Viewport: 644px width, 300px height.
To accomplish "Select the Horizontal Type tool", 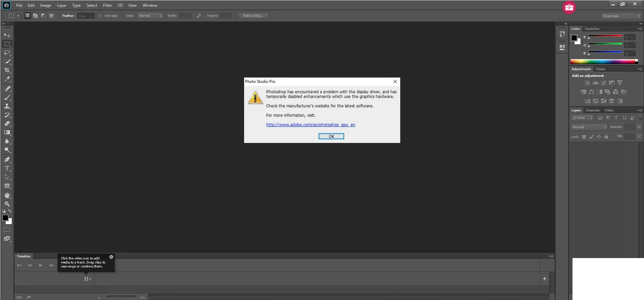I will tap(7, 168).
